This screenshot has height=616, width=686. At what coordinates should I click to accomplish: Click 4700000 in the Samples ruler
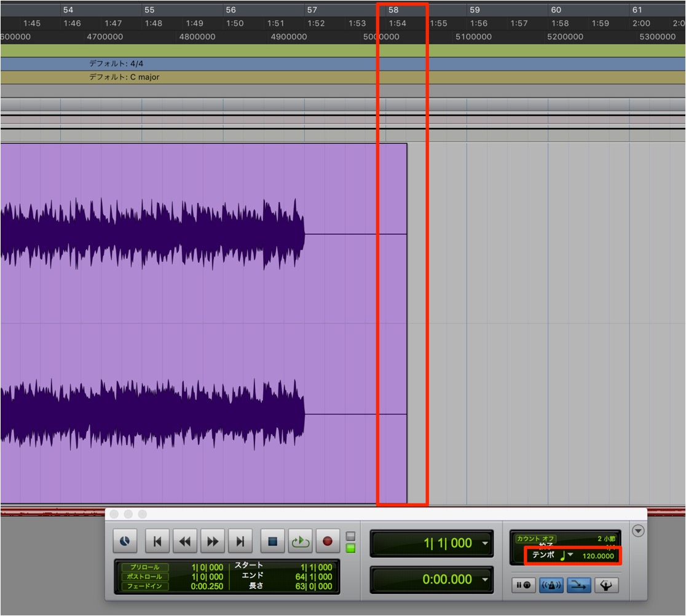click(105, 37)
